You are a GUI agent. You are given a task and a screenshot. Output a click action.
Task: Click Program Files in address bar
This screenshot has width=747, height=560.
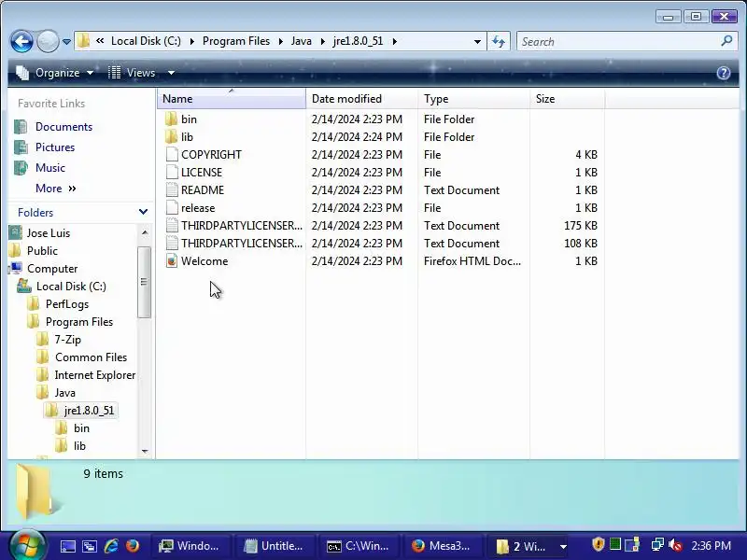pyautogui.click(x=236, y=41)
